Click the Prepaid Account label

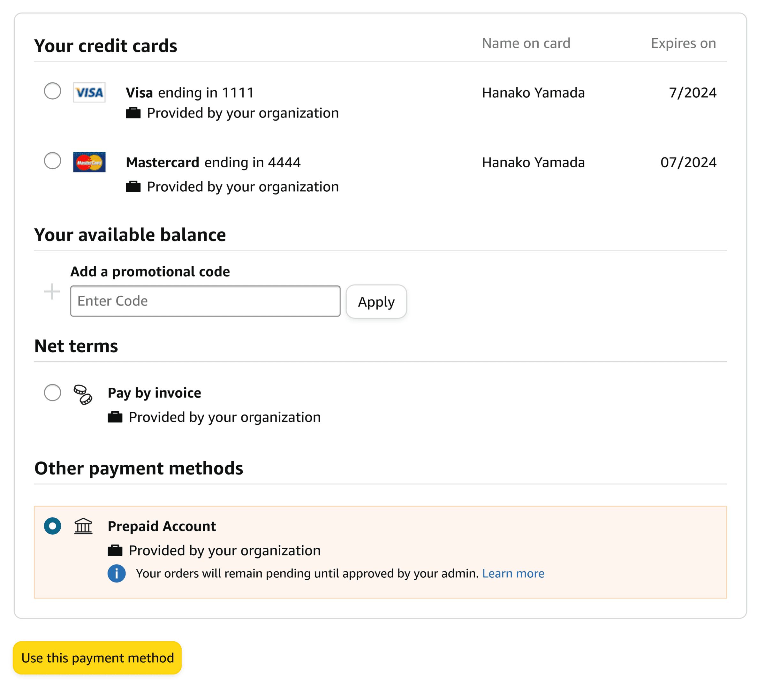(x=162, y=526)
